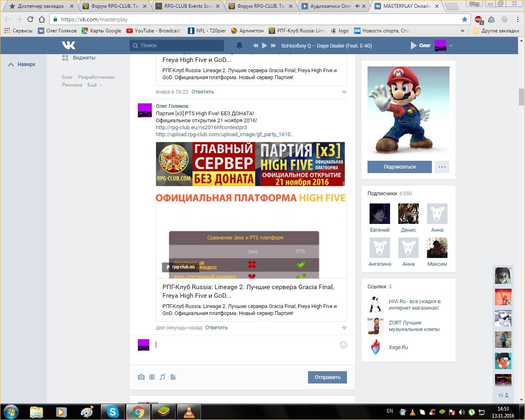Like the comment posted две секунды назад

344,328
